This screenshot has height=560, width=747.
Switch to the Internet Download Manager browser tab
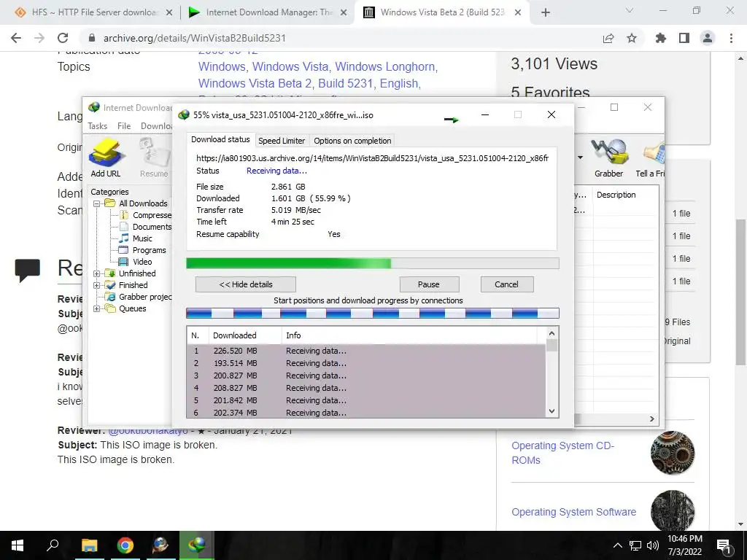(268, 12)
